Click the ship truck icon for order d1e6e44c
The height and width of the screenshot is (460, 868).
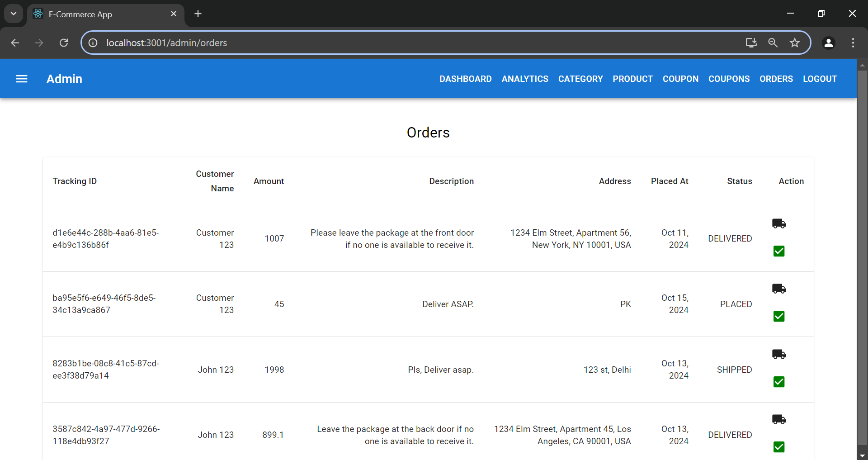click(778, 223)
